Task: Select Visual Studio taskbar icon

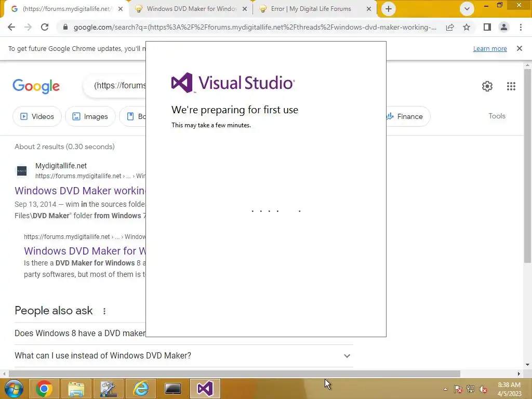Action: tap(205, 389)
